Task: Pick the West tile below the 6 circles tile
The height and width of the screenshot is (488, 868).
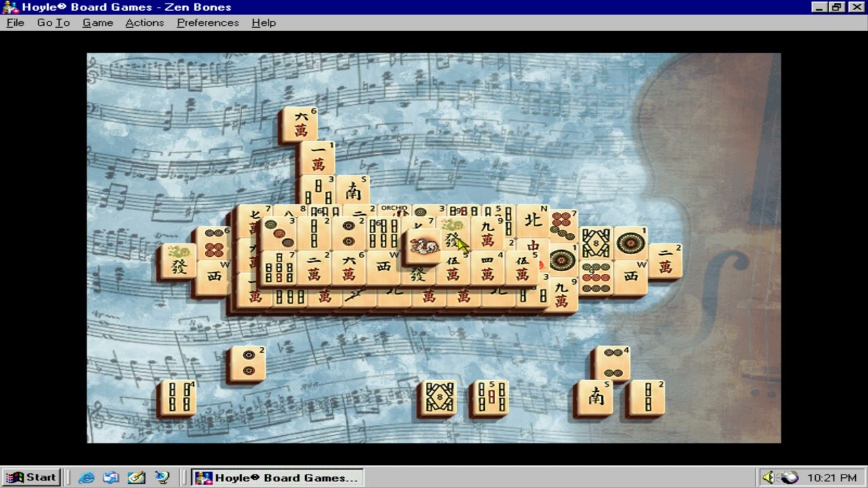Action: 214,277
